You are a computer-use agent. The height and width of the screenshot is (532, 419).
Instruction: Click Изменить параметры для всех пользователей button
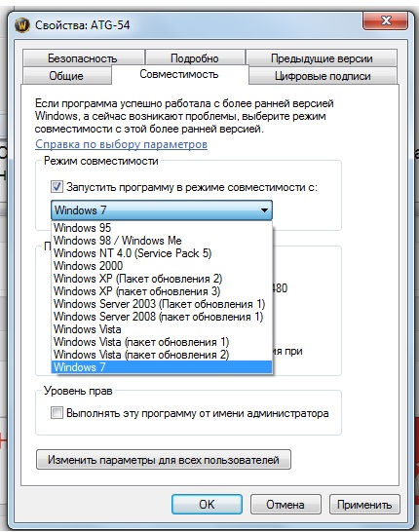click(x=164, y=460)
